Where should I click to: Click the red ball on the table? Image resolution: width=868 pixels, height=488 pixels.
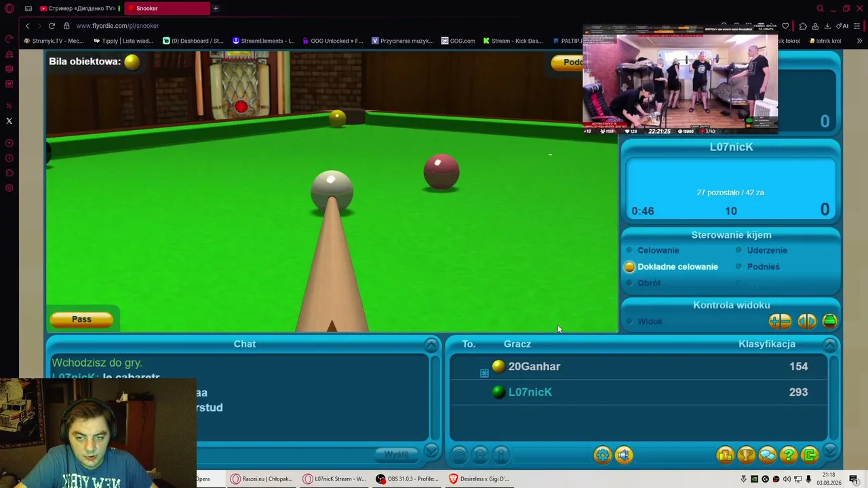point(441,172)
